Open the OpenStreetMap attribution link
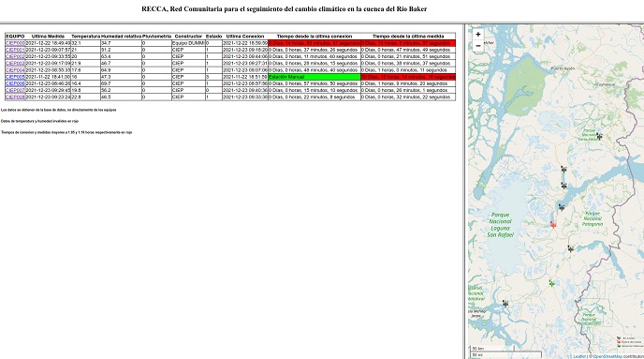Image resolution: width=644 pixels, height=359 pixels. (x=607, y=356)
